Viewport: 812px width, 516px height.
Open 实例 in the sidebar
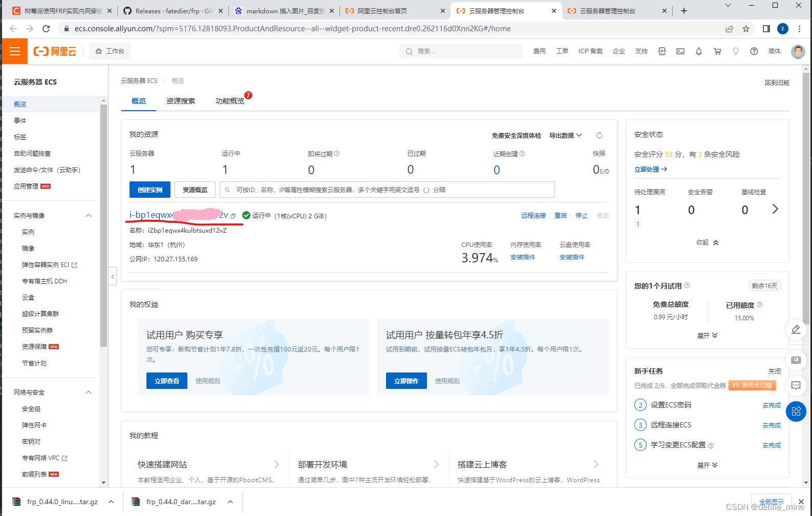click(x=28, y=232)
